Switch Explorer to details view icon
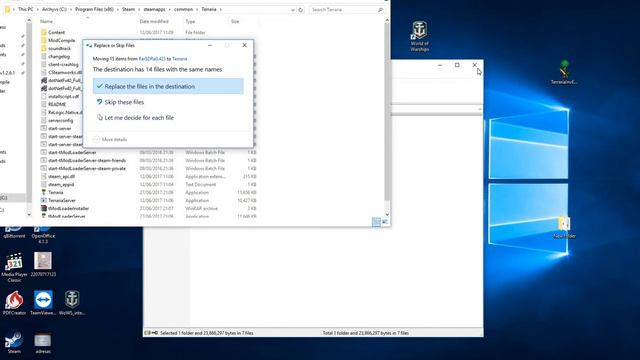 (376, 222)
